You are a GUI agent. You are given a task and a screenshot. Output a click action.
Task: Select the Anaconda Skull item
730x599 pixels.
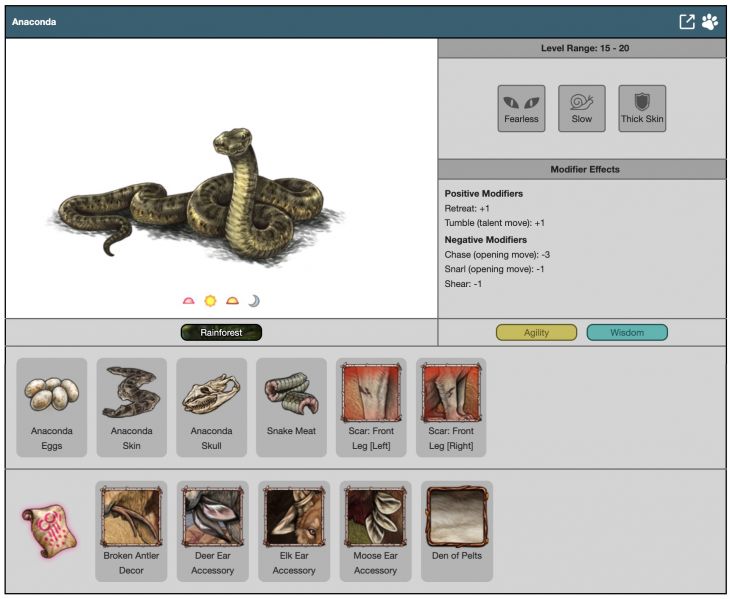pos(212,407)
